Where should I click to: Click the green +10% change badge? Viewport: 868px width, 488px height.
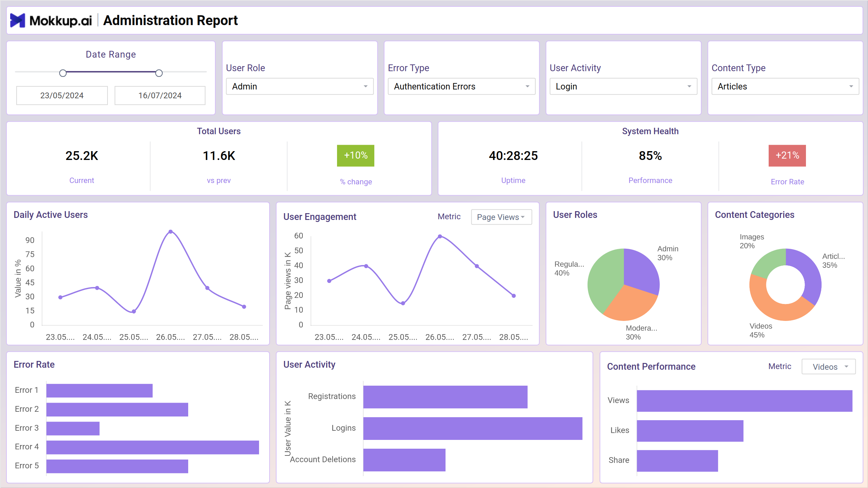click(356, 156)
